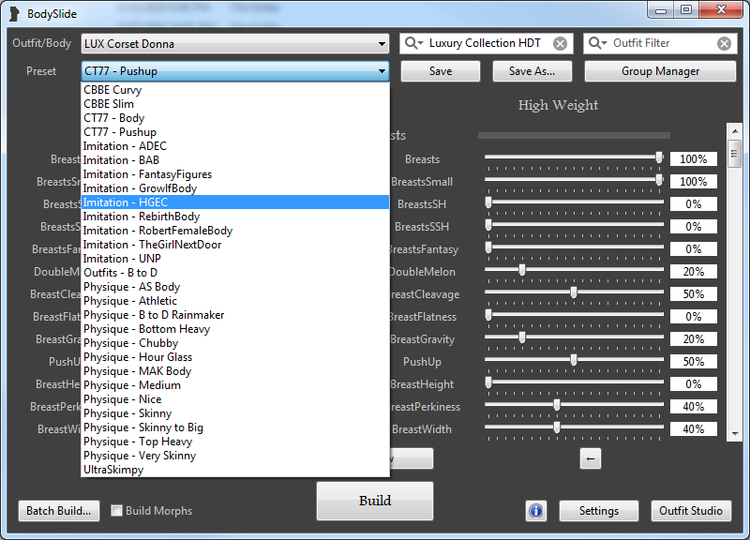The width and height of the screenshot is (750, 540).
Task: Launch Outfit Studio
Action: coord(691,511)
